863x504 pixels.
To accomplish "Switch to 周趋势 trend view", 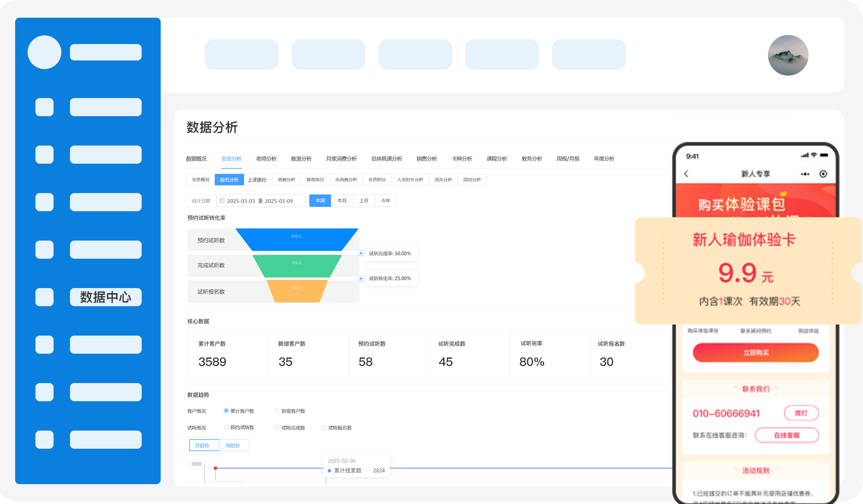I will pyautogui.click(x=233, y=445).
